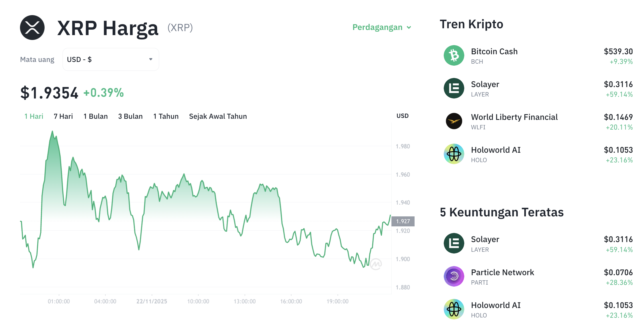The width and height of the screenshot is (644, 326).
Task: Click the Particle Network name link
Action: (502, 272)
